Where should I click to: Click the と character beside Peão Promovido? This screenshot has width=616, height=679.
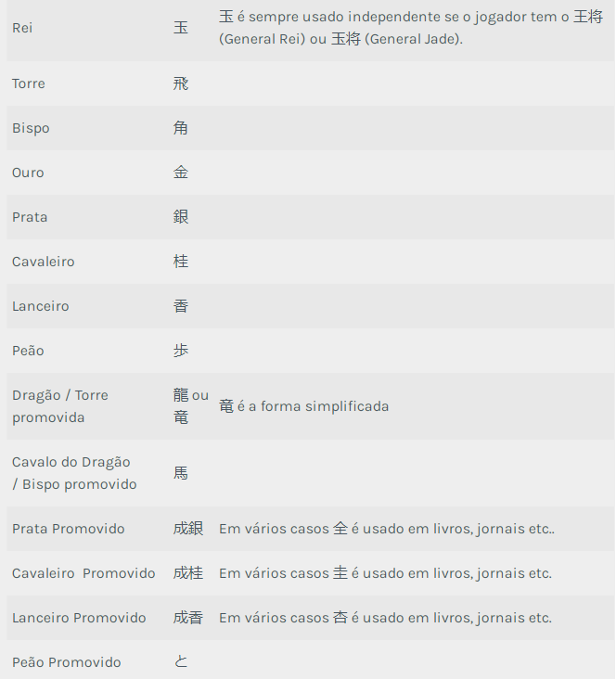click(181, 662)
